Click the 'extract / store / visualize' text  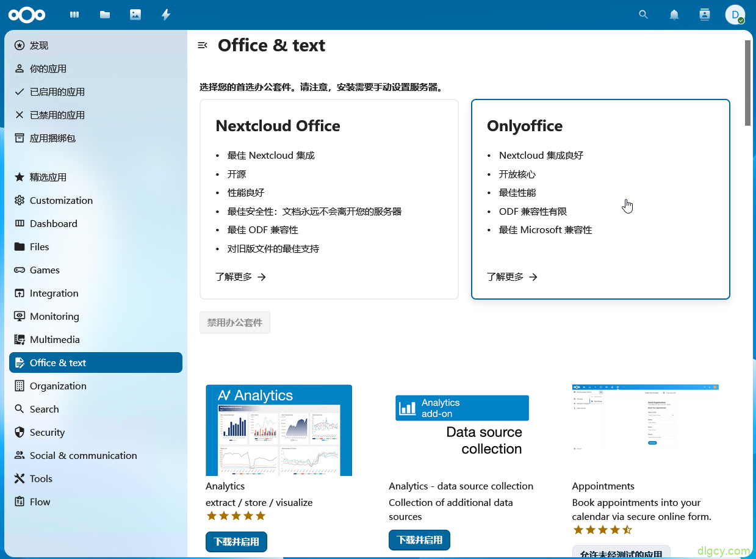tap(259, 502)
